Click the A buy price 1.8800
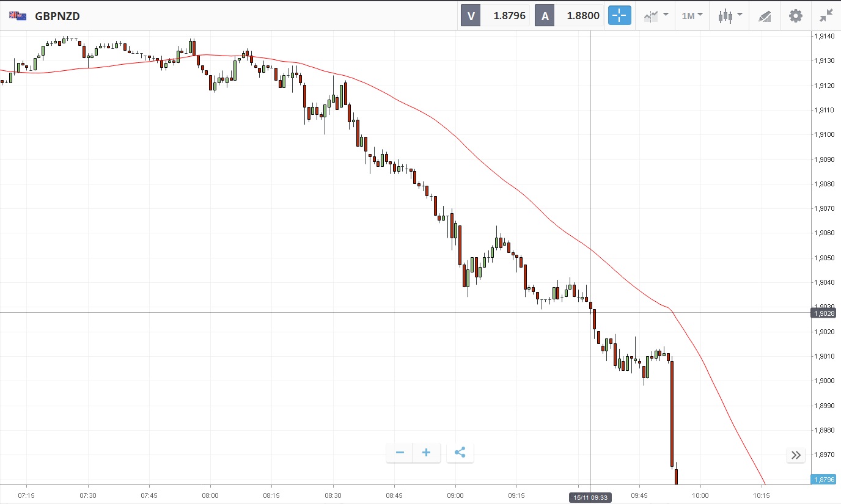Image resolution: width=841 pixels, height=504 pixels. click(582, 16)
